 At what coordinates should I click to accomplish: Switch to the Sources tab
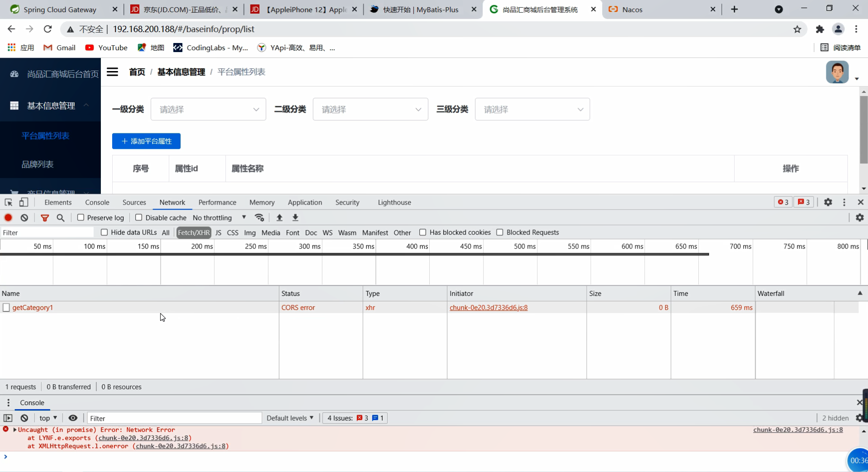coord(134,202)
